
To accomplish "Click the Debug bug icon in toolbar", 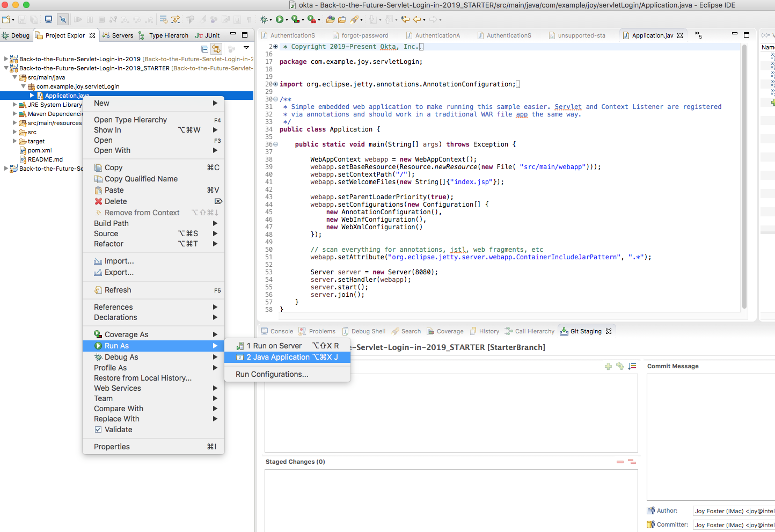I will click(264, 19).
